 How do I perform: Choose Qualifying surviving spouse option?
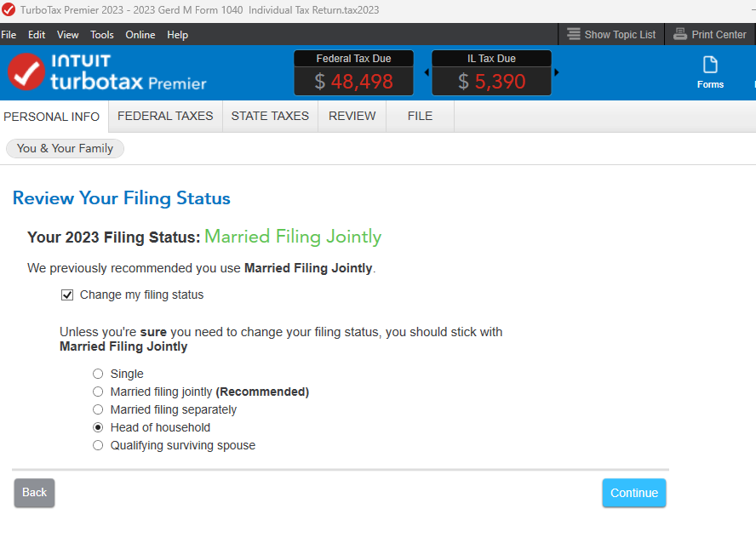(98, 445)
